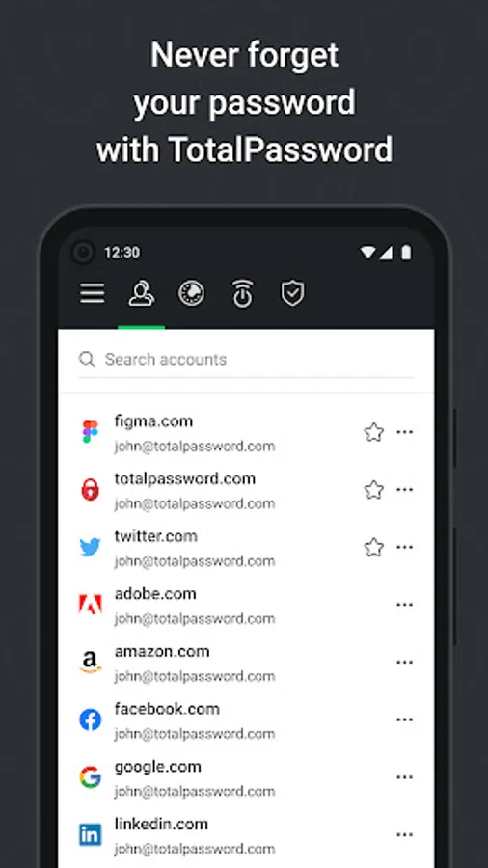The width and height of the screenshot is (488, 868).
Task: Focus the Search accounts field
Action: [246, 360]
